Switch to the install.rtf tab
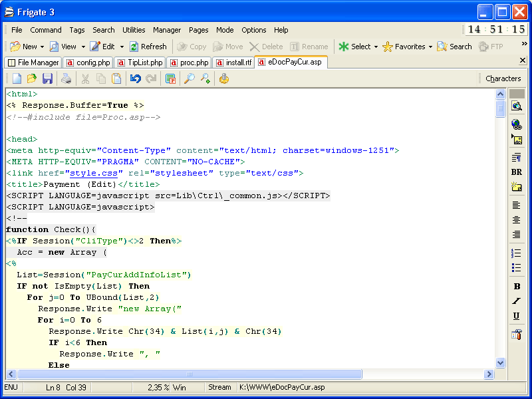Screen dimensions: 532x399 point(234,63)
